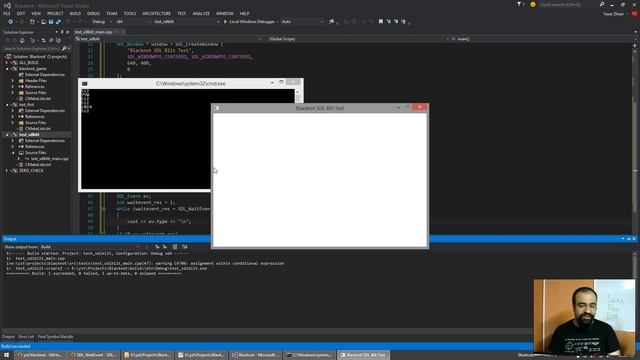Click the go to previous message icon

pyautogui.click(x=157, y=247)
